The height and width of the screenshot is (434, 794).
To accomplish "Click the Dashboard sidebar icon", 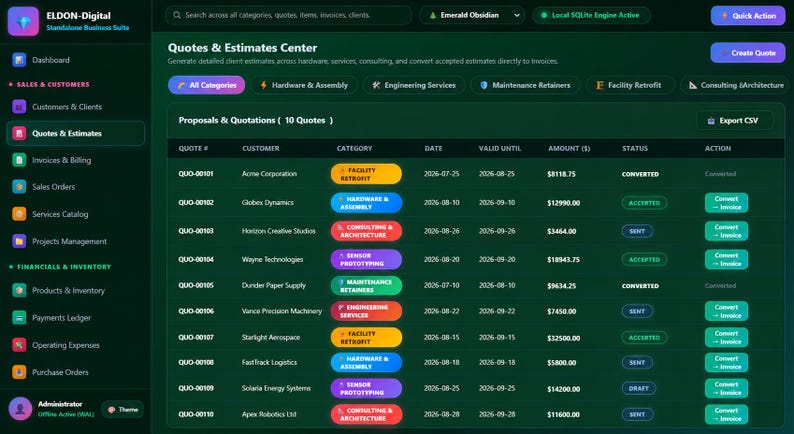I will (x=19, y=60).
